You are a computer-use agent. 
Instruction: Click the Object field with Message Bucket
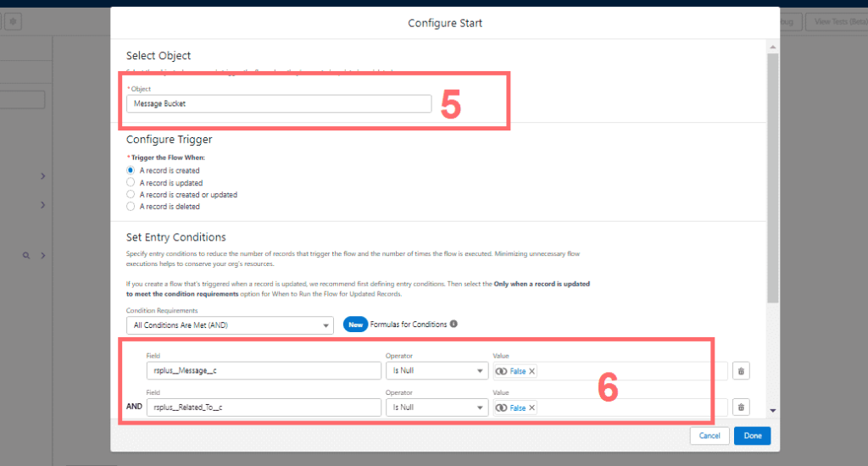pyautogui.click(x=279, y=103)
